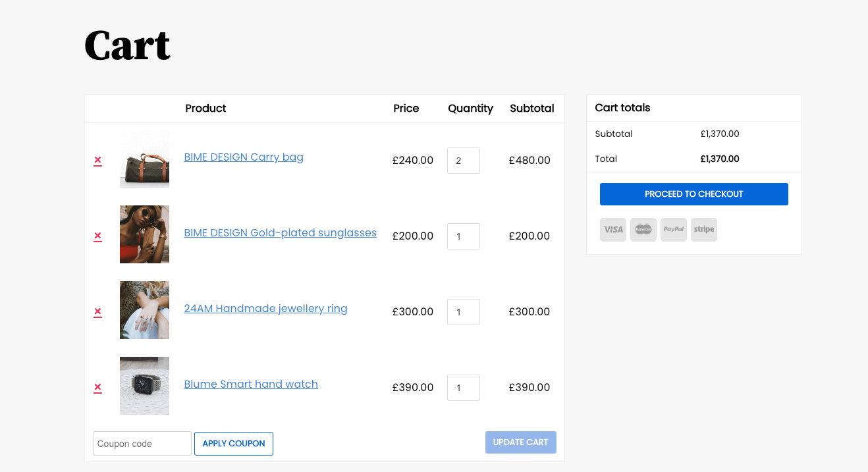Image resolution: width=868 pixels, height=472 pixels.
Task: Open Blume Smart hand watch link
Action: 251,384
